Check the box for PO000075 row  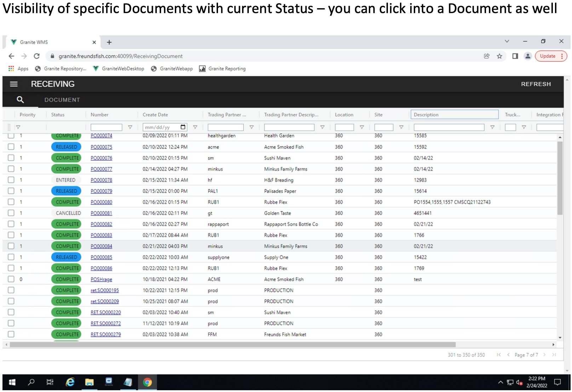click(x=11, y=147)
